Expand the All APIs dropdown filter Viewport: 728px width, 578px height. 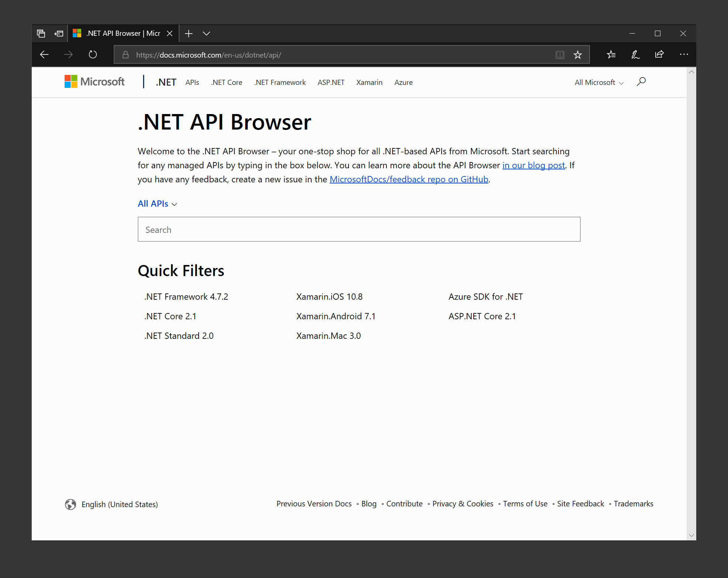pos(157,203)
